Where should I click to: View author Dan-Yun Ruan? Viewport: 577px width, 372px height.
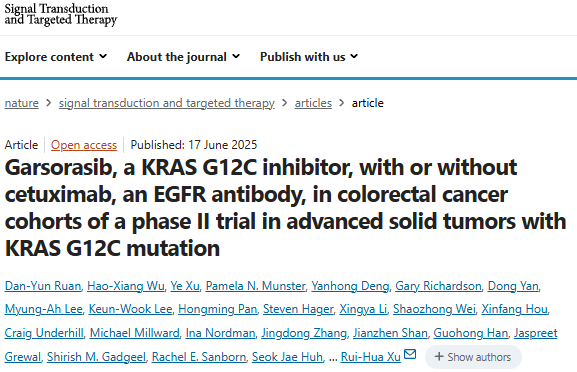point(43,286)
